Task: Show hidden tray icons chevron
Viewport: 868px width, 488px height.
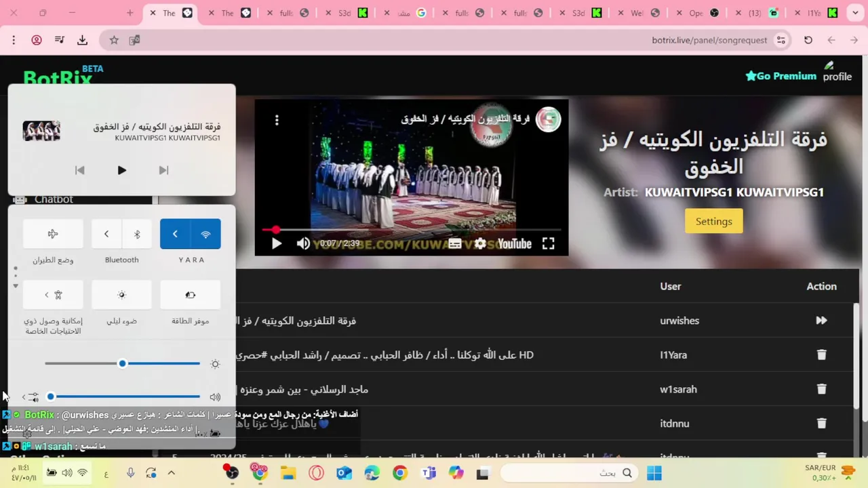Action: 171,472
